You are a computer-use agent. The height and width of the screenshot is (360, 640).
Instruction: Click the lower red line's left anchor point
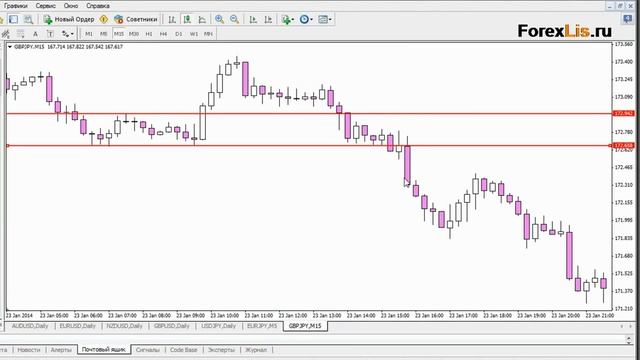pos(7,145)
